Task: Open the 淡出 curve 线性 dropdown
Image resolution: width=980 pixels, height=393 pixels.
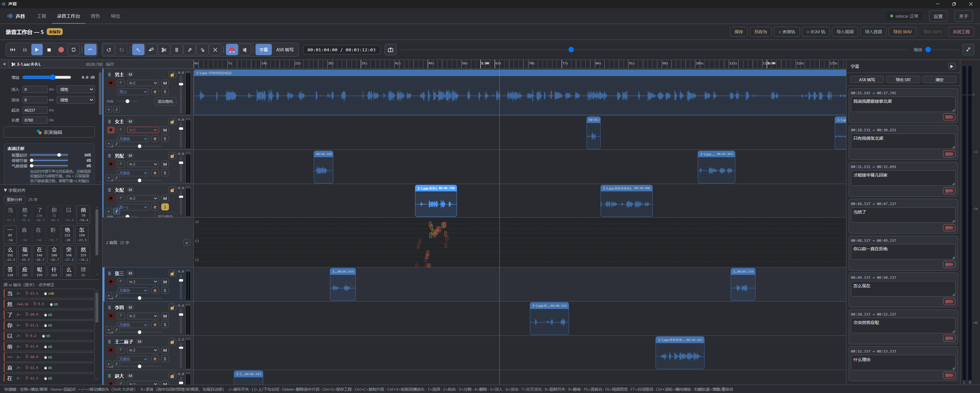Action: [x=76, y=100]
